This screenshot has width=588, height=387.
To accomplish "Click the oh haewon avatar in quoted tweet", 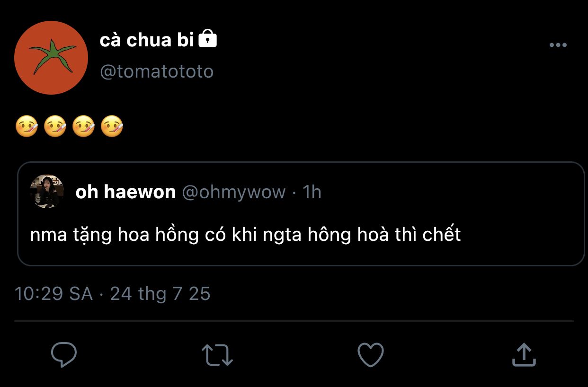I will [x=47, y=191].
